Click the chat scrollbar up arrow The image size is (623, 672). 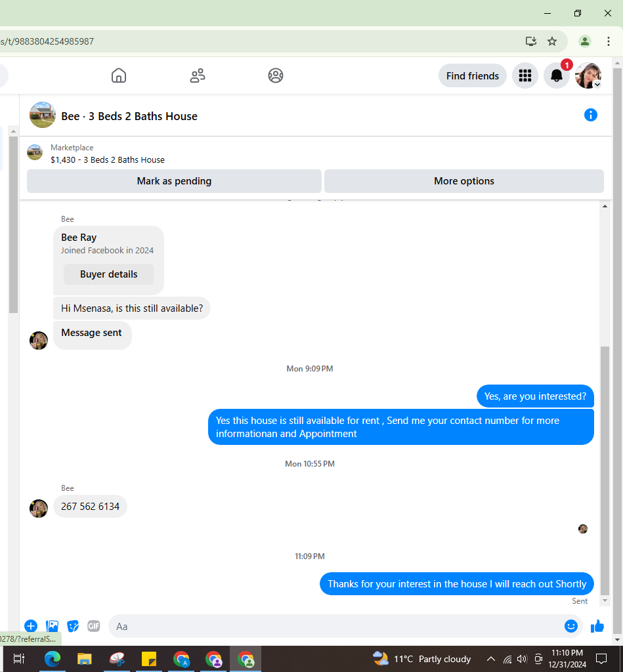point(605,206)
